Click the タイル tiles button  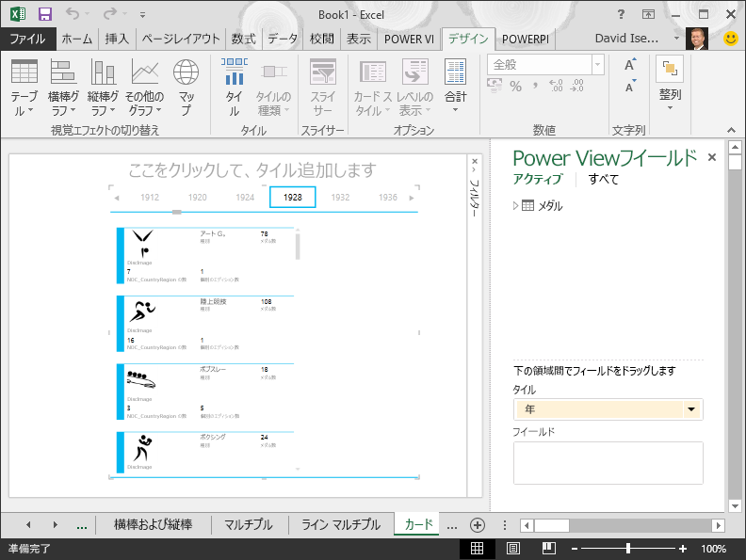[235, 88]
